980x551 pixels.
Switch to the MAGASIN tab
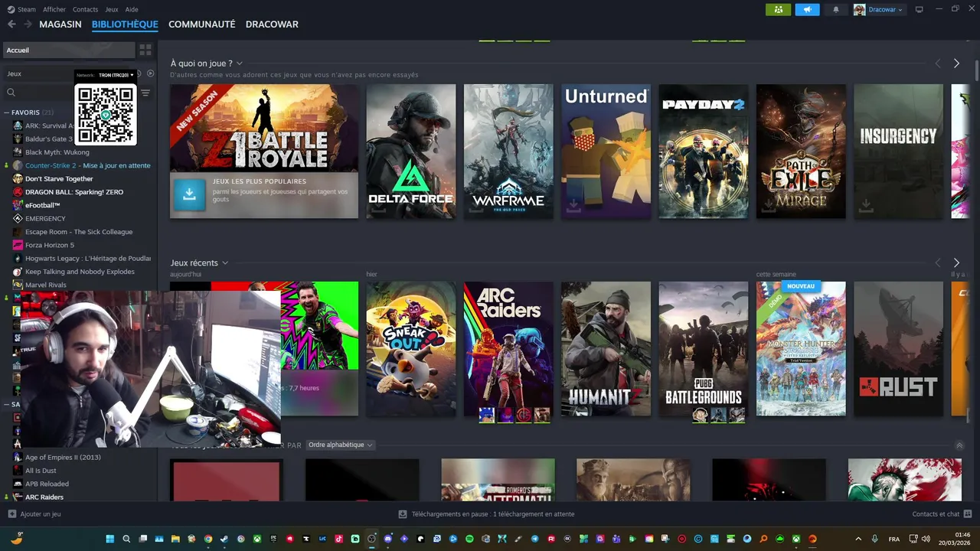click(60, 24)
